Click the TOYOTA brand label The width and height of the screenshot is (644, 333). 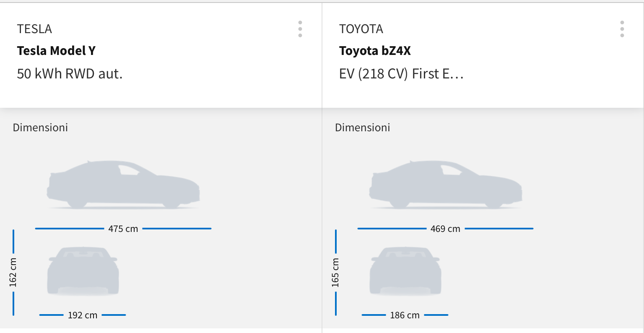tap(361, 29)
